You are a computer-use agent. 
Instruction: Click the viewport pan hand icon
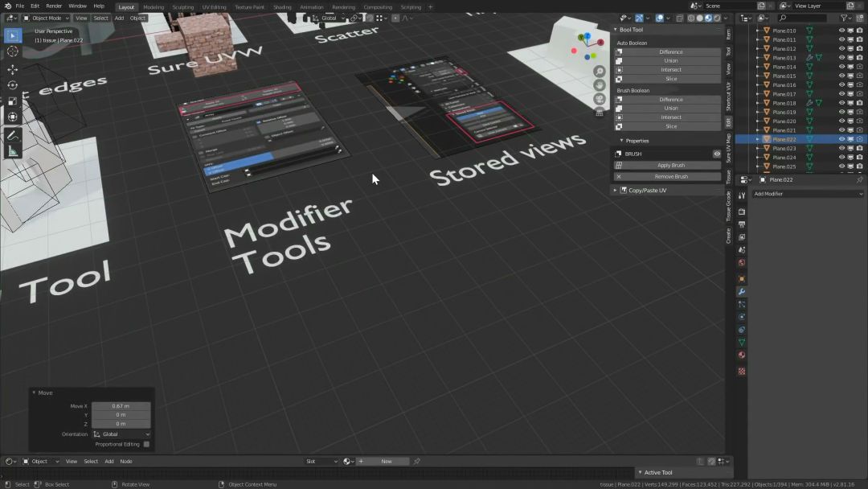(600, 84)
